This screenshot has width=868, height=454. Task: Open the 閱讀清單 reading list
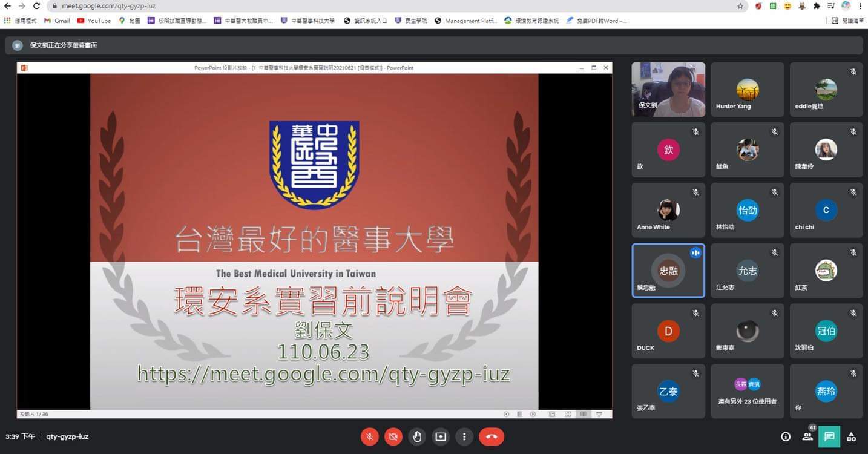pyautogui.click(x=847, y=21)
